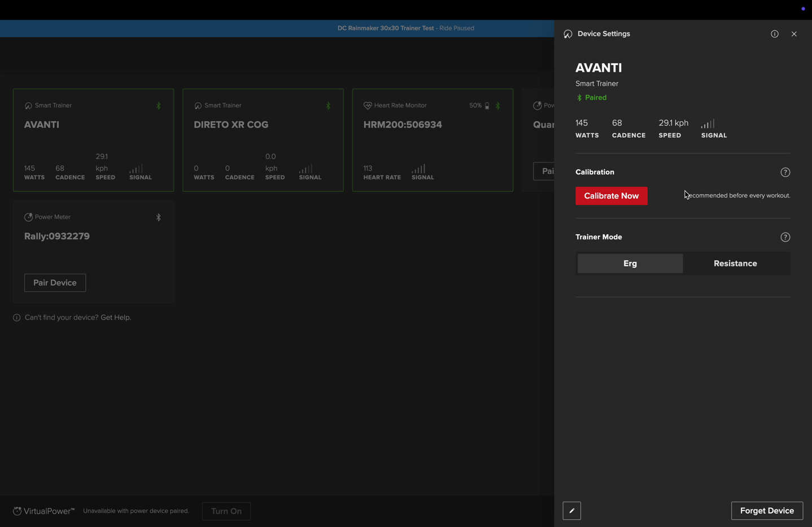Click the Calibrate Now button
812x527 pixels.
611,196
